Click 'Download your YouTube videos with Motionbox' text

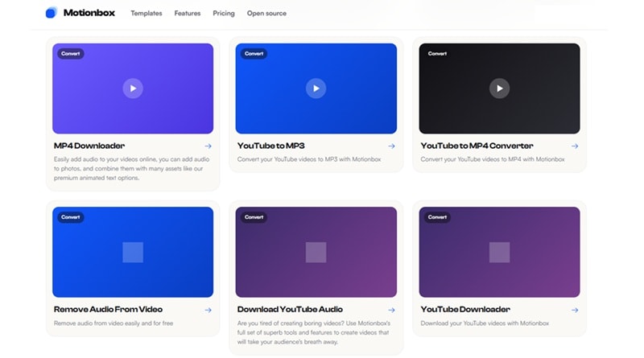(485, 323)
